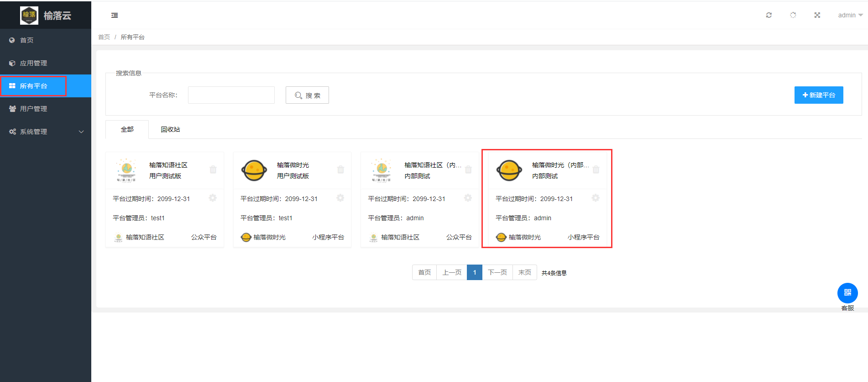Switch to the 全部 tab

click(127, 129)
